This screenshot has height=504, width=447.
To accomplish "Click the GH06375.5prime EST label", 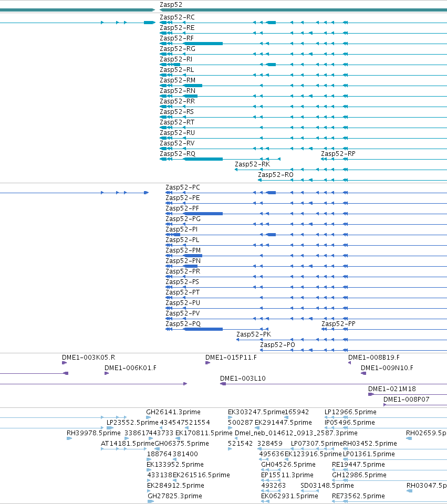I will (182, 444).
